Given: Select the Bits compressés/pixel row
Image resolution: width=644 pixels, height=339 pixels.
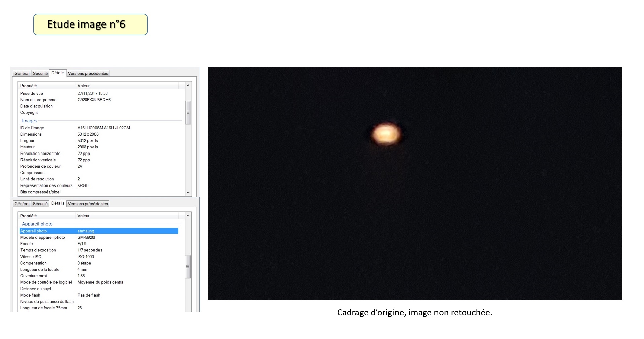Looking at the screenshot, I should [99, 192].
